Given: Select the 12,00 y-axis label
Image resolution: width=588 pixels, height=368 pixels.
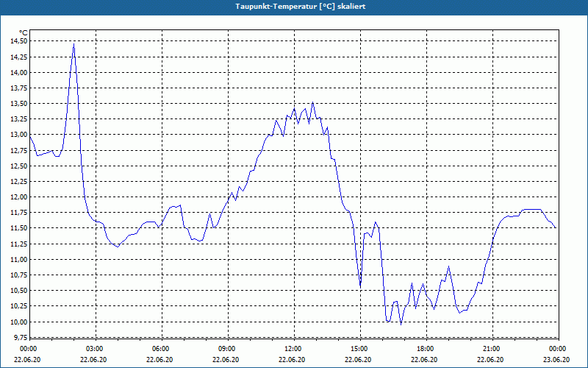Looking at the screenshot, I should click(19, 197).
